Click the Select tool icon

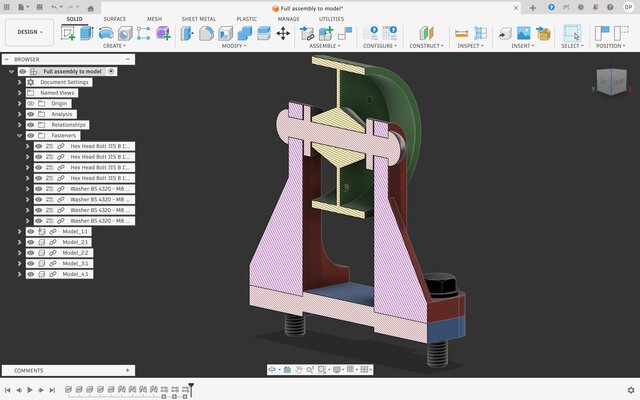[x=571, y=33]
